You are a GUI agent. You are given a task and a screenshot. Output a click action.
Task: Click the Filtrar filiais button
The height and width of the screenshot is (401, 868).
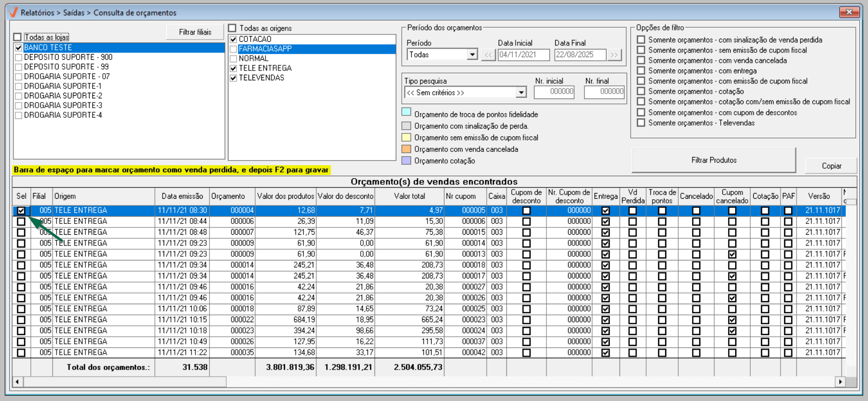tap(195, 32)
